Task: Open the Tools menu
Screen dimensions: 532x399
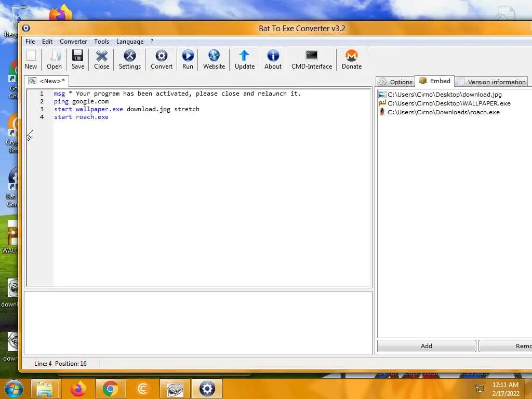Action: 101,42
